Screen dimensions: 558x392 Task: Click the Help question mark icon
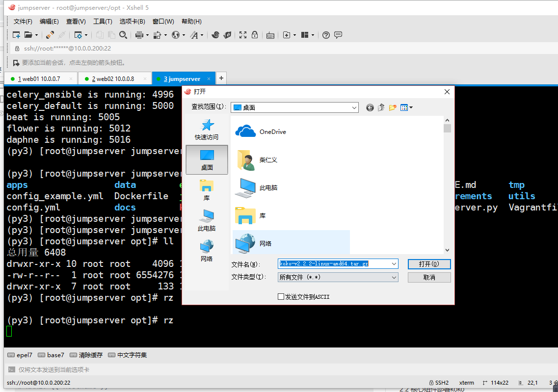click(x=326, y=35)
